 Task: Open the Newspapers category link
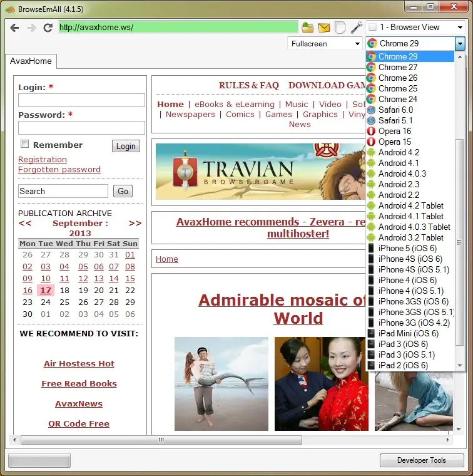190,114
